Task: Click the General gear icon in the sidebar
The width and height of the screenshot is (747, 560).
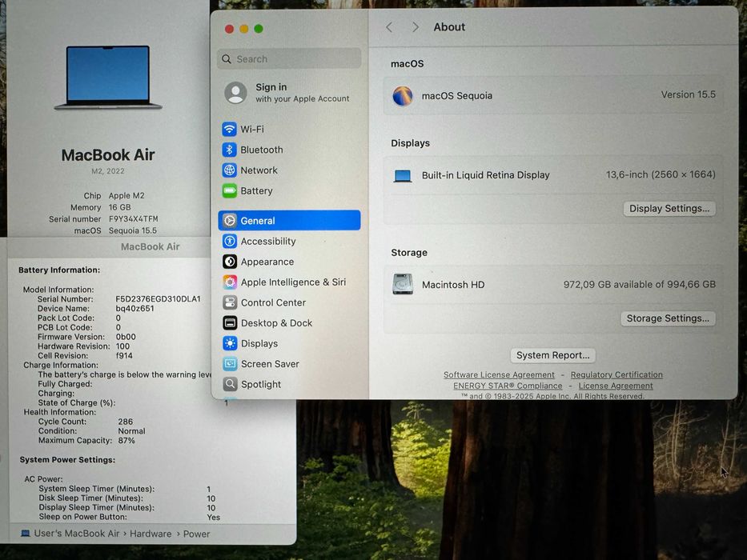Action: tap(230, 221)
